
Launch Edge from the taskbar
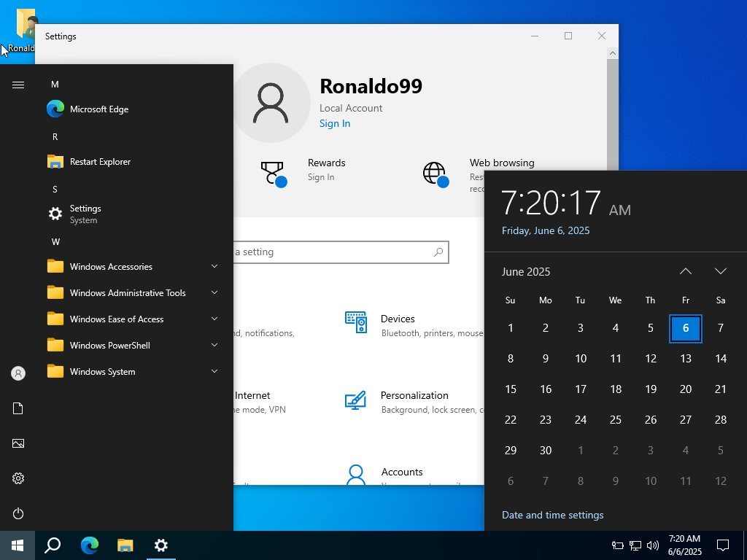[89, 545]
